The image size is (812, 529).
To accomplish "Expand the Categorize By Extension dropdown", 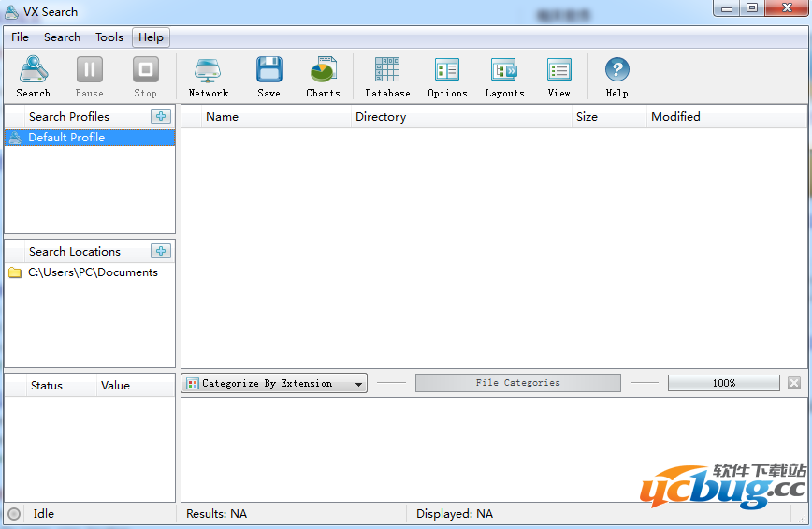I will 274,384.
